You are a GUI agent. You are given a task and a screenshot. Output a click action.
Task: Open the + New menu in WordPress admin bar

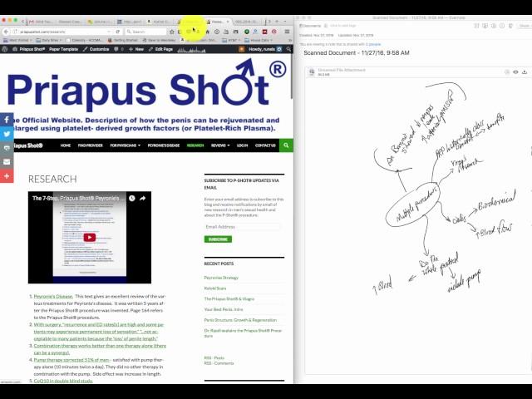136,49
